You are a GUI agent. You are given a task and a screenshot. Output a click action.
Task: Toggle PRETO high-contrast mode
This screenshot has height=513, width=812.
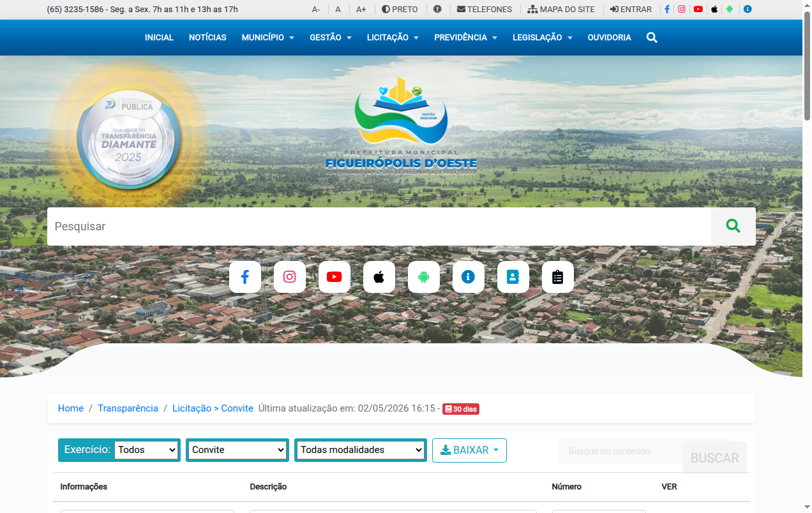point(400,10)
